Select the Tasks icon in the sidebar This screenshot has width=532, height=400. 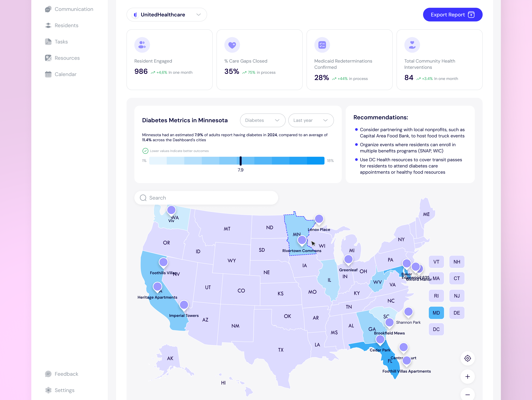pyautogui.click(x=48, y=42)
